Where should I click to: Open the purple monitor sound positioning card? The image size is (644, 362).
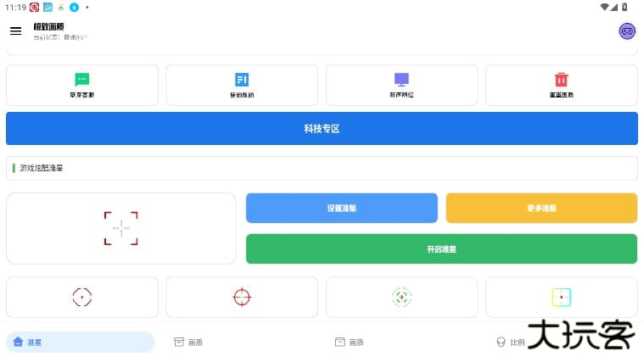(401, 86)
